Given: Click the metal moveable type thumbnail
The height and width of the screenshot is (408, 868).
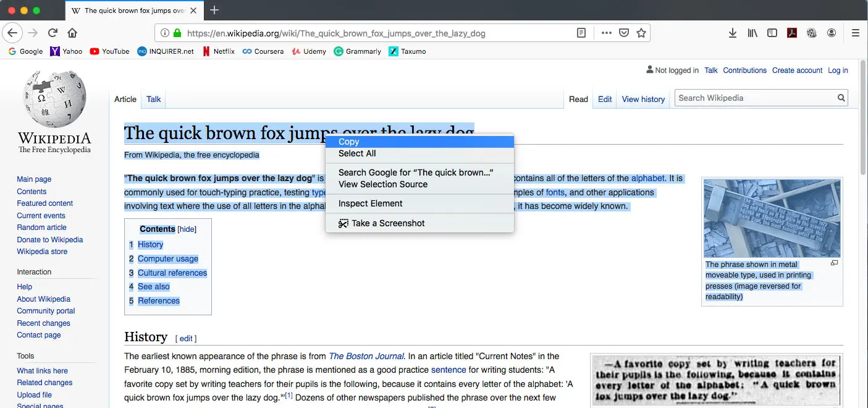Looking at the screenshot, I should [x=772, y=218].
